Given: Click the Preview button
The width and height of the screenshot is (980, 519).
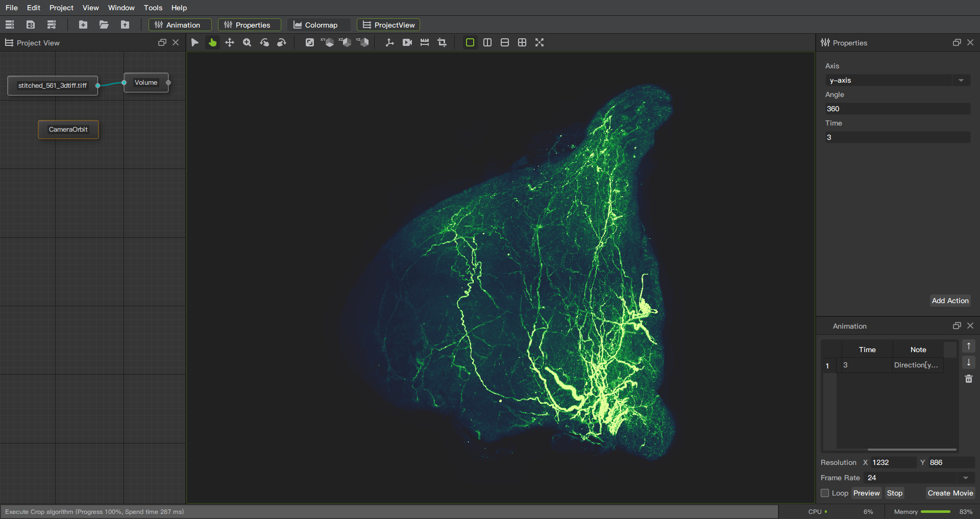Looking at the screenshot, I should click(x=867, y=493).
